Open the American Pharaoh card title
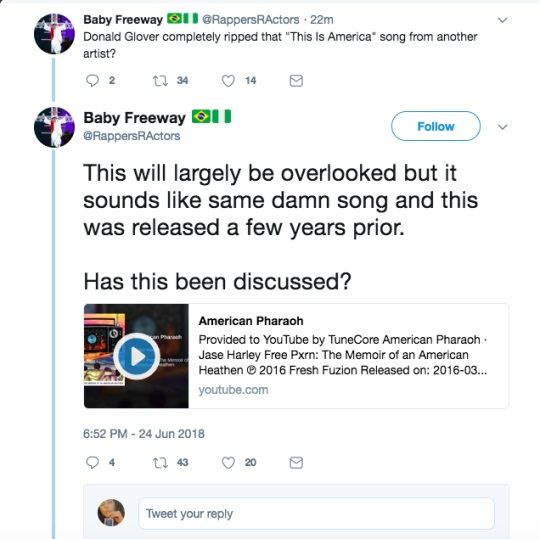 point(251,321)
